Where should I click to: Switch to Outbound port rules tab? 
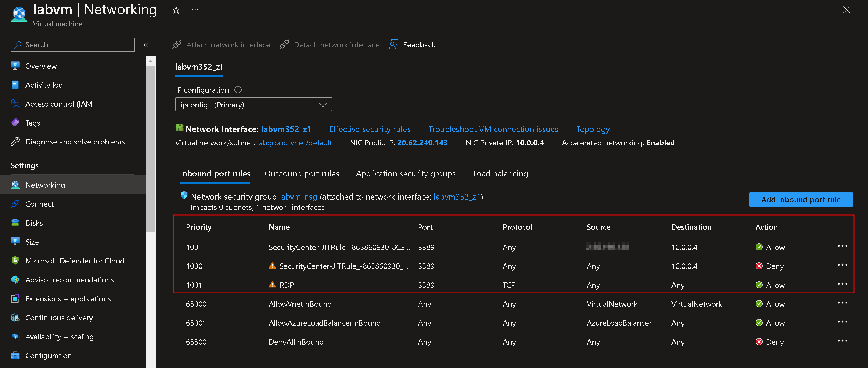click(x=302, y=173)
